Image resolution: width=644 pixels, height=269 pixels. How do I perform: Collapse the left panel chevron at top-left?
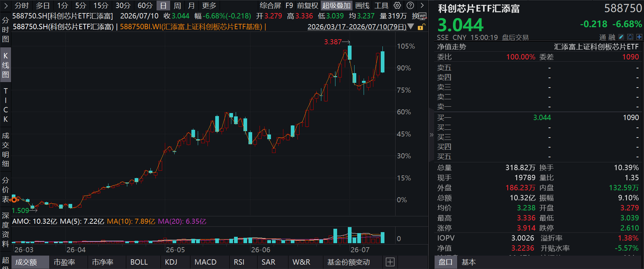[x=6, y=5]
